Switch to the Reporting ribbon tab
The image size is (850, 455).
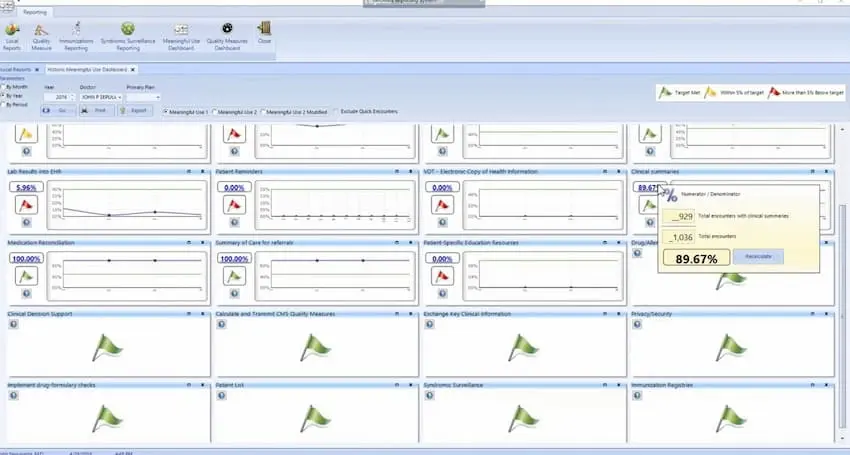click(x=35, y=12)
